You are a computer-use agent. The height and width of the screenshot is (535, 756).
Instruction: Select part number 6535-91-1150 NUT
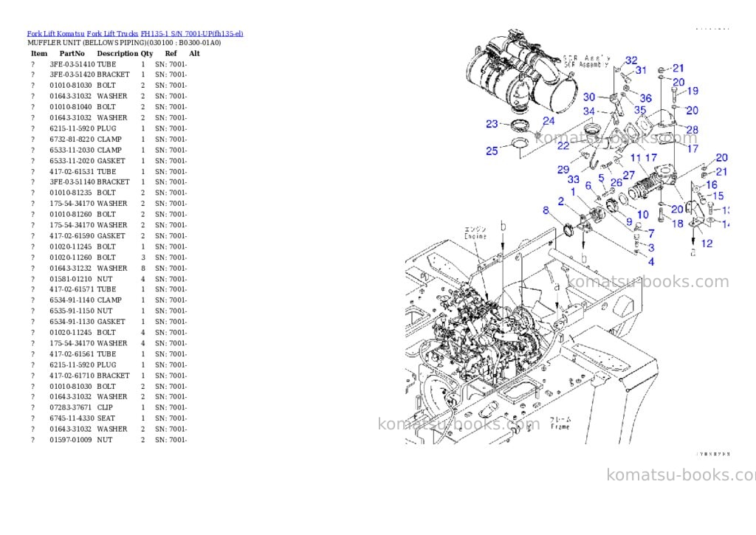tap(81, 311)
